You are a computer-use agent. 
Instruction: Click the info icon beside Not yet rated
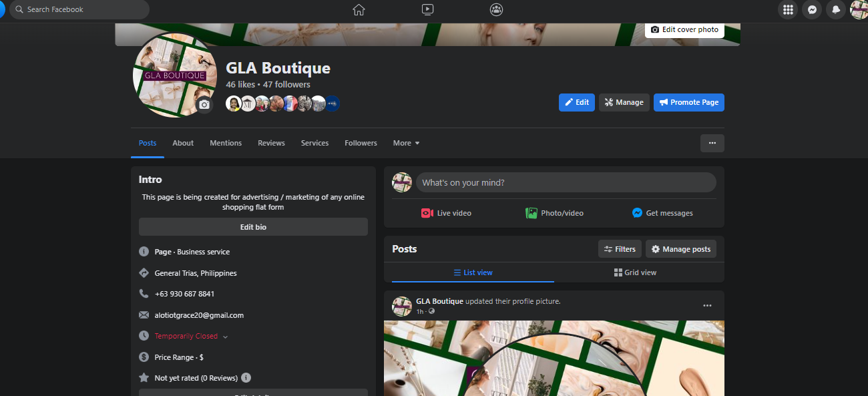pos(246,377)
